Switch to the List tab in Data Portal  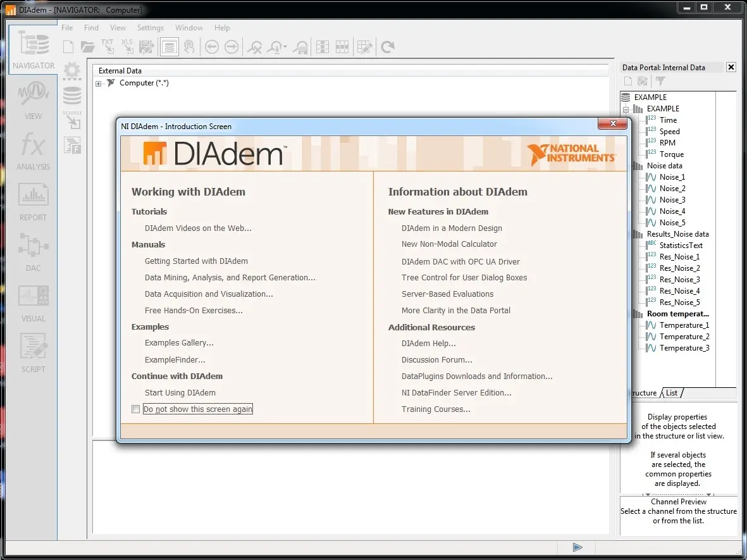click(x=672, y=393)
